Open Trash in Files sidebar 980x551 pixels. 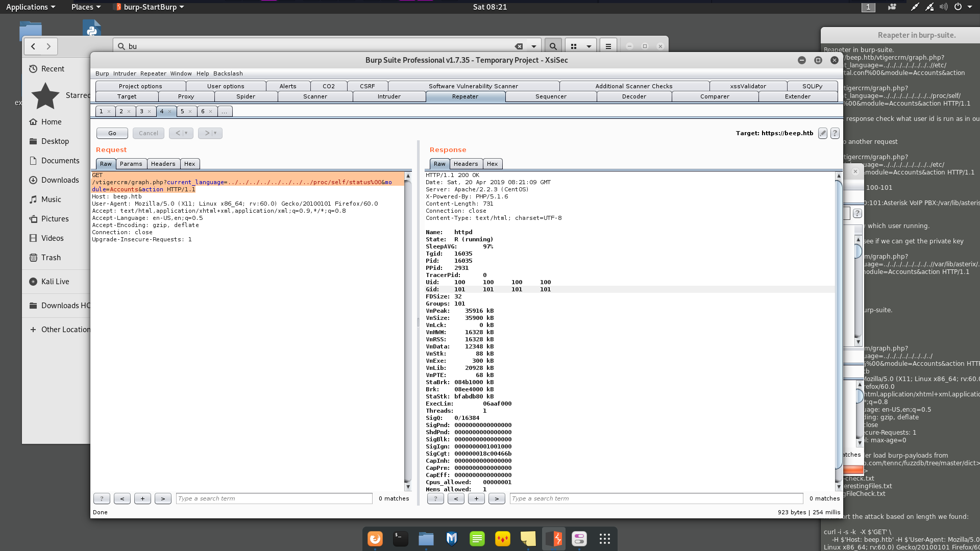pyautogui.click(x=51, y=258)
